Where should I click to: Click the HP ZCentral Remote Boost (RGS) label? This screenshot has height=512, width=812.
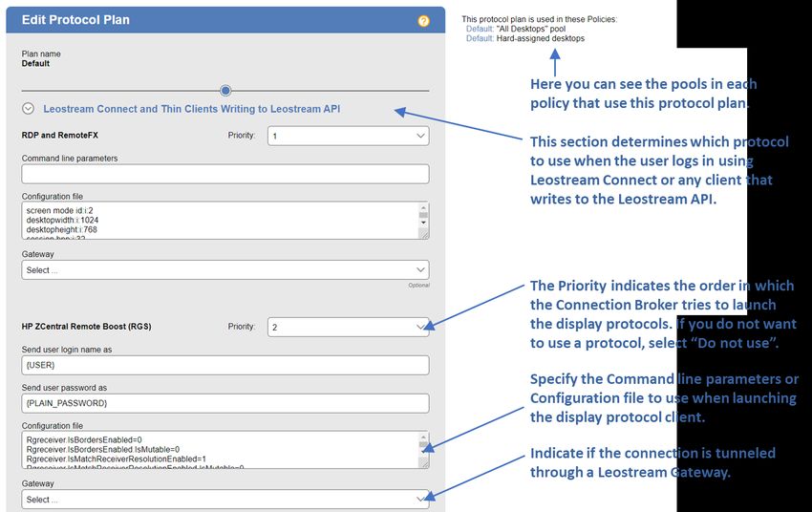[x=87, y=327]
